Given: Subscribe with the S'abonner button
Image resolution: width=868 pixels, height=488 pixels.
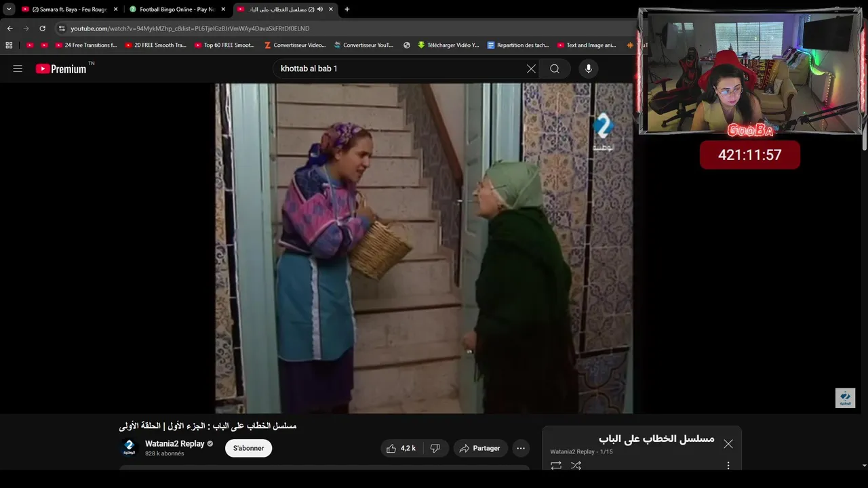Looking at the screenshot, I should [x=248, y=448].
